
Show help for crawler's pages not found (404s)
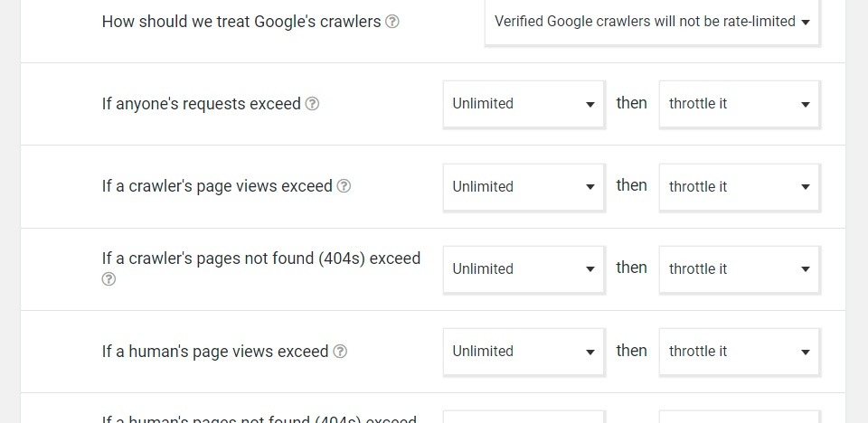tap(108, 279)
